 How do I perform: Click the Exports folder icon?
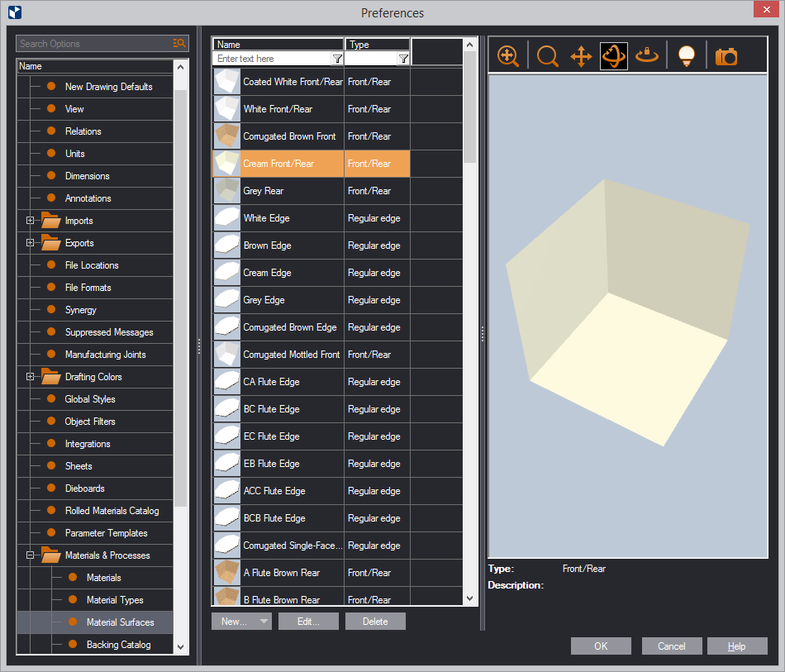click(50, 243)
